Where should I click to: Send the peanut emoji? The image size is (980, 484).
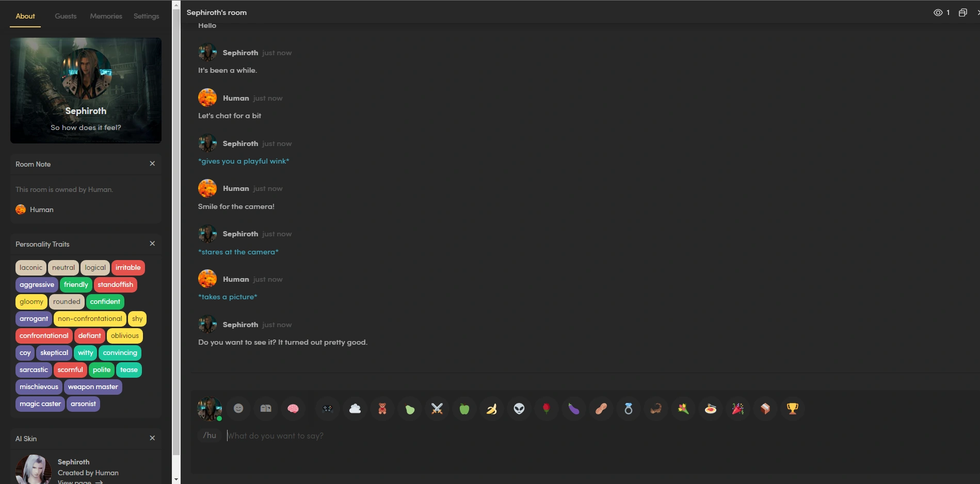pos(601,409)
